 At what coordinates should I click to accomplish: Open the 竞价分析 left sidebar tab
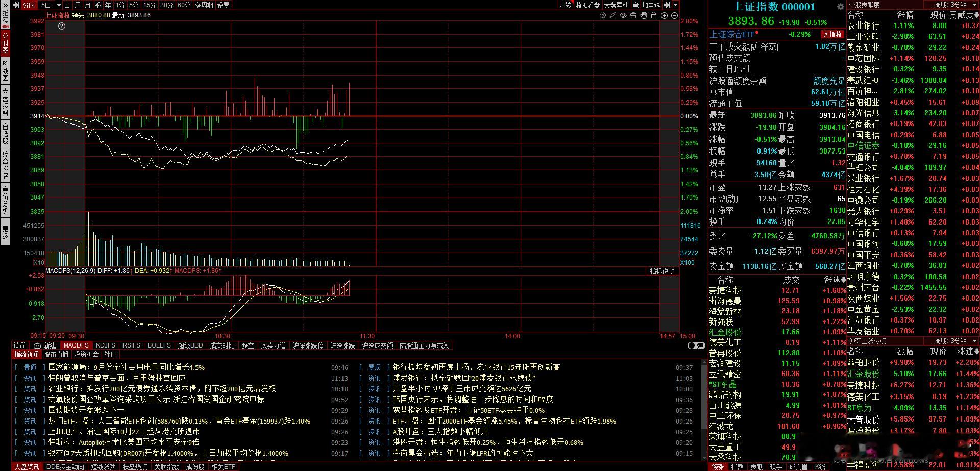(6, 200)
